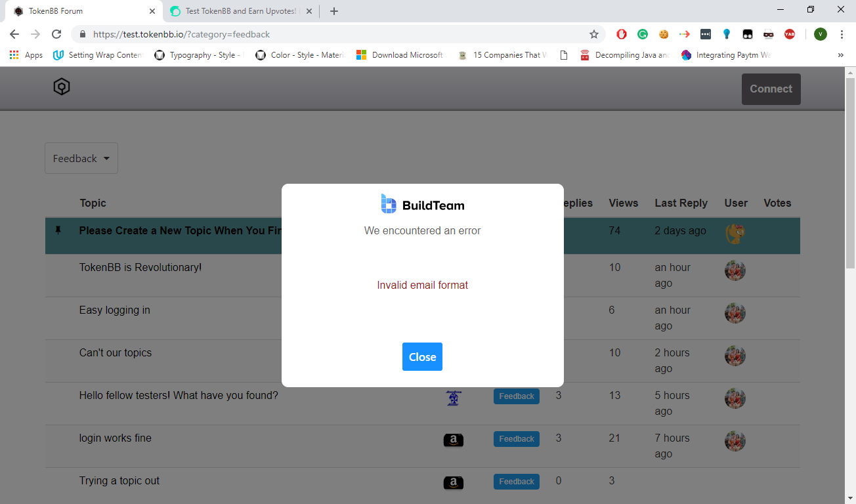Click the Amazon author icon on login works fine
This screenshot has height=504, width=856.
454,440
